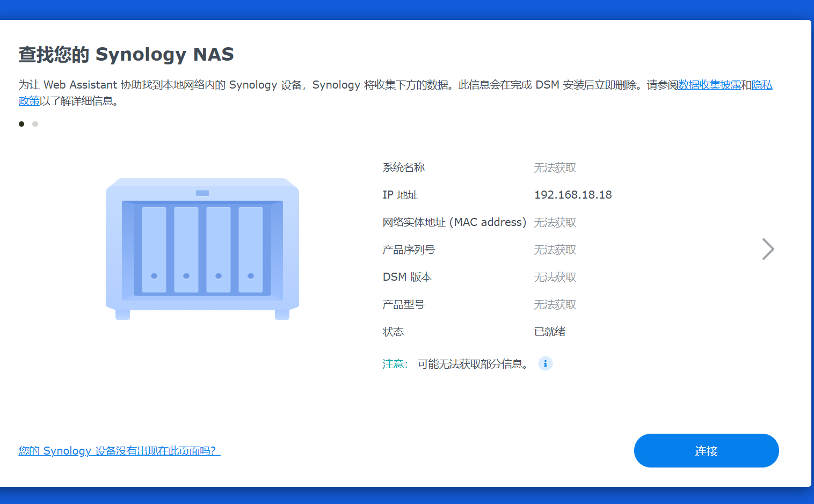Click 无法获取 value beside 产品序列号

(555, 250)
